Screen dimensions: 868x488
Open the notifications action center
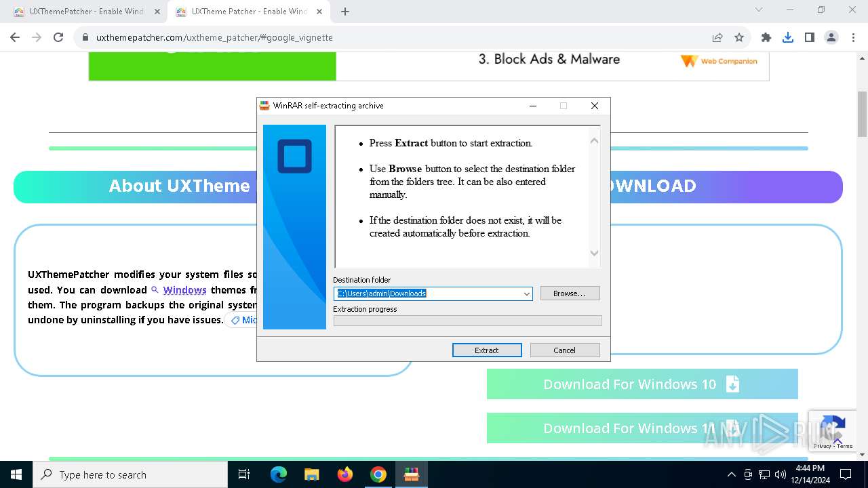pos(846,474)
